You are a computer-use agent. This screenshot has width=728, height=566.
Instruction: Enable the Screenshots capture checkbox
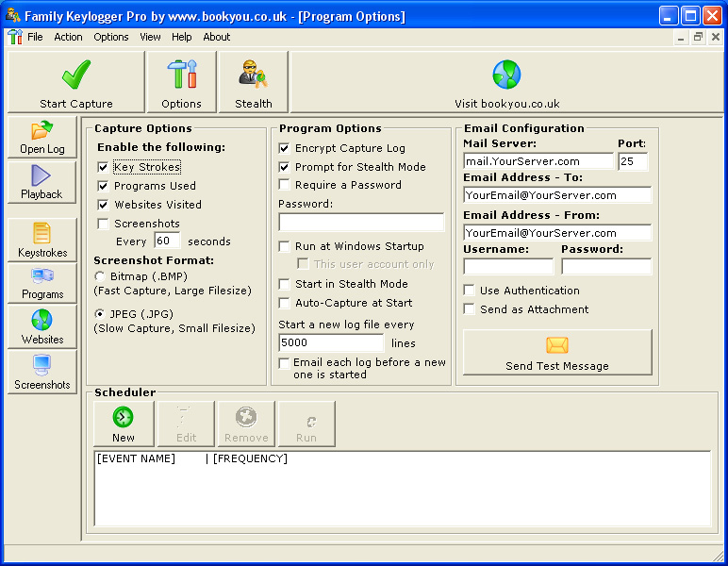(104, 224)
